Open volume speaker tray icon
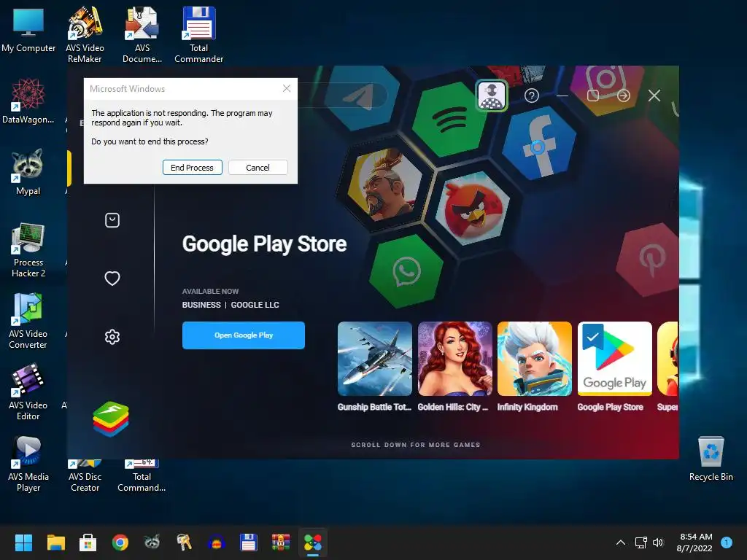The width and height of the screenshot is (747, 560). [658, 542]
